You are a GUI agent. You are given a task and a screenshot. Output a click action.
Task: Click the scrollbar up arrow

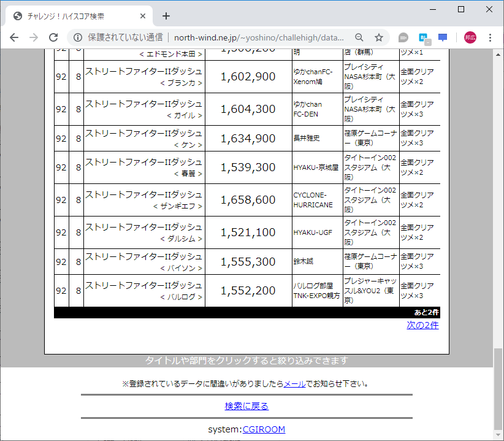tap(498, 55)
